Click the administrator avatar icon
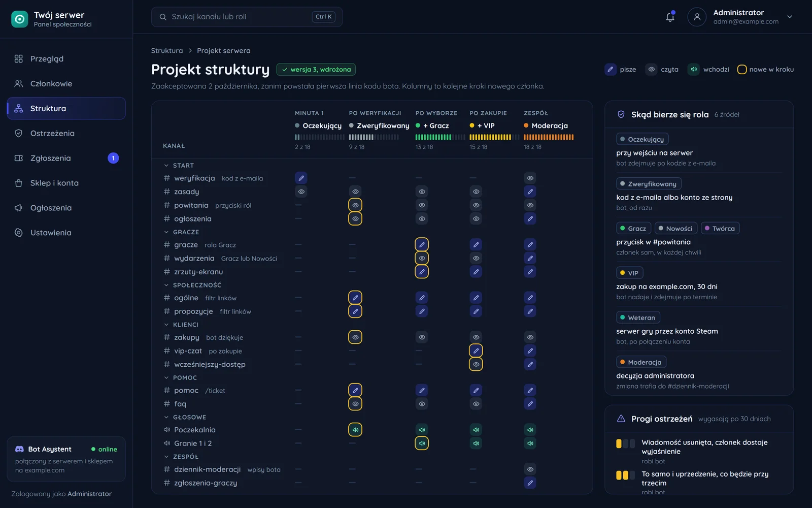The height and width of the screenshot is (508, 812). coord(697,17)
